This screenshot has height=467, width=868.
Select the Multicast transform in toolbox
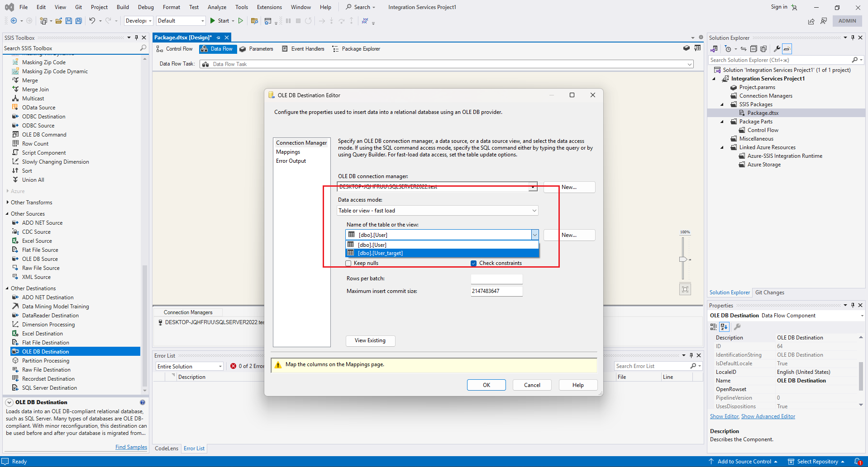(x=33, y=99)
